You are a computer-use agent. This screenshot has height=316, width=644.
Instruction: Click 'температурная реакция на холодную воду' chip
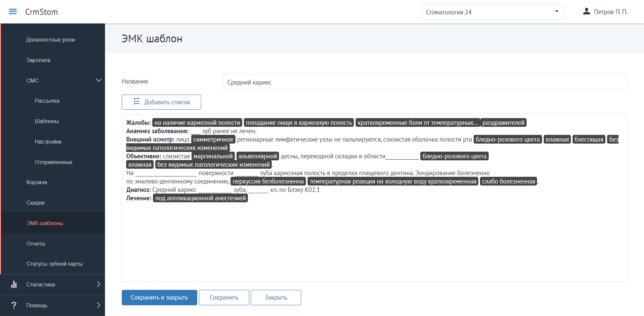(x=393, y=181)
